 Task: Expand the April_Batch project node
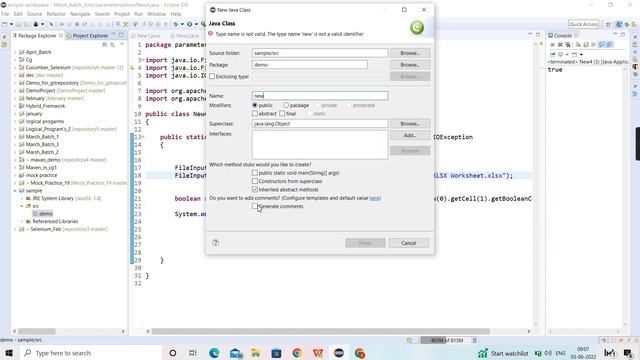(15, 52)
